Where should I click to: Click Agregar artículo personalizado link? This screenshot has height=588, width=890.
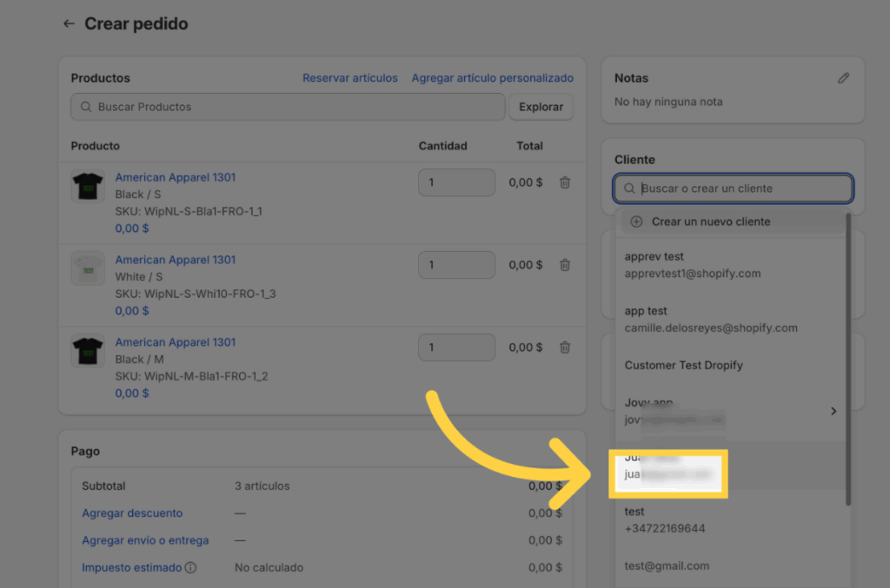pos(492,78)
